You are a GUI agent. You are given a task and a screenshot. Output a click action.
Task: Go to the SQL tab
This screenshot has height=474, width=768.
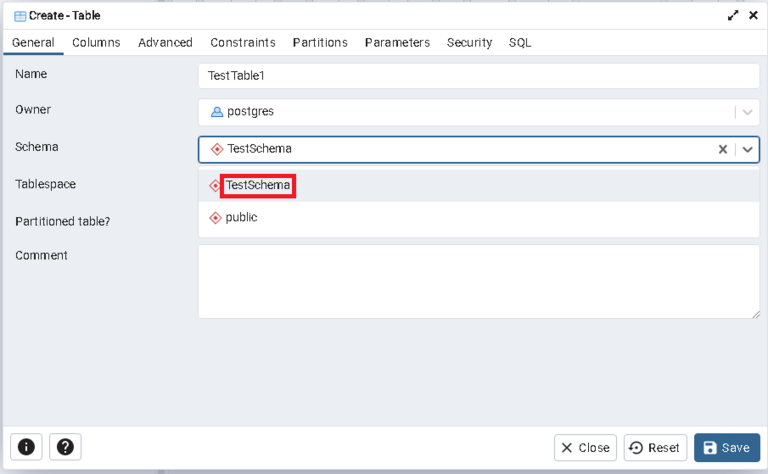(520, 42)
